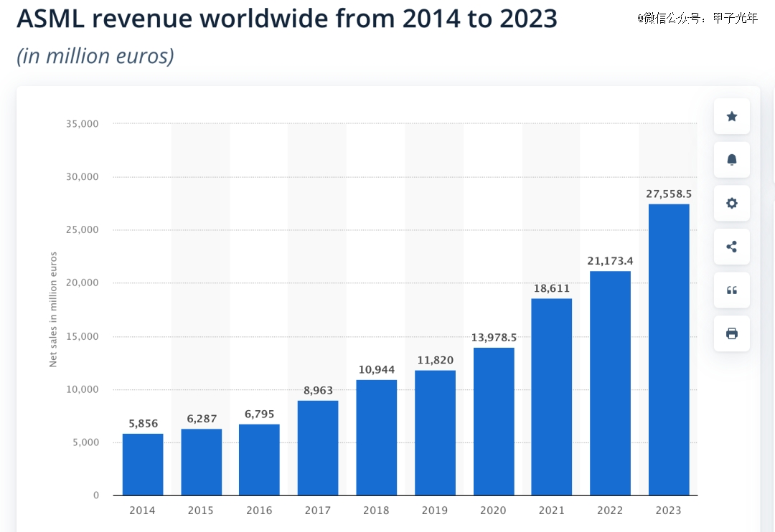This screenshot has height=532, width=775.
Task: Select the 2019 revenue bar
Action: pyautogui.click(x=435, y=433)
